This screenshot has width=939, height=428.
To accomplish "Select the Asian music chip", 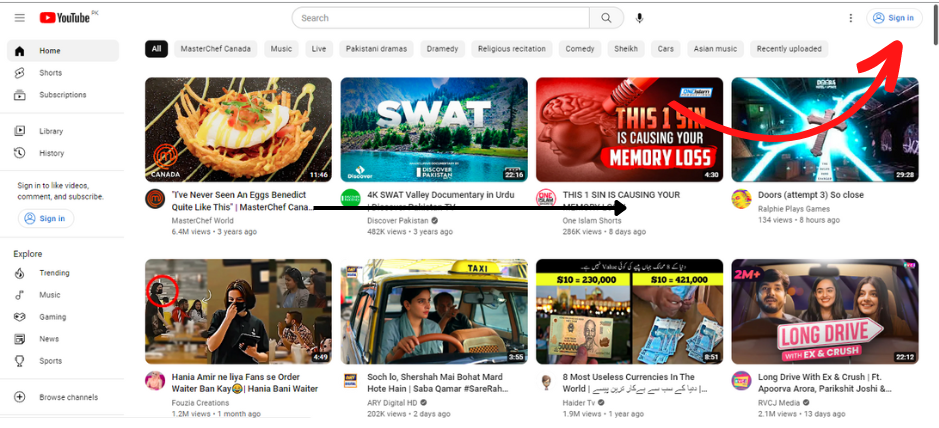I will point(716,49).
